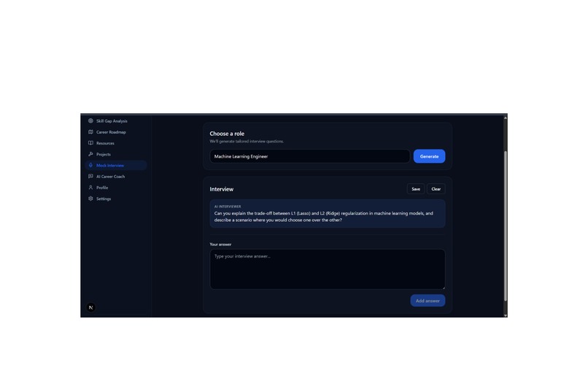
Task: Clear the interview
Action: click(436, 189)
